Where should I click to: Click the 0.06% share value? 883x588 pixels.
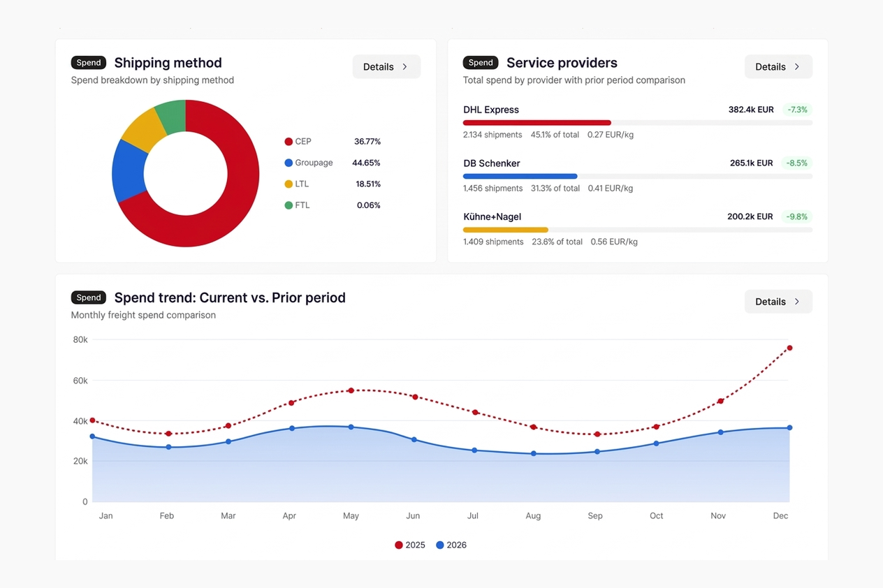tap(369, 205)
